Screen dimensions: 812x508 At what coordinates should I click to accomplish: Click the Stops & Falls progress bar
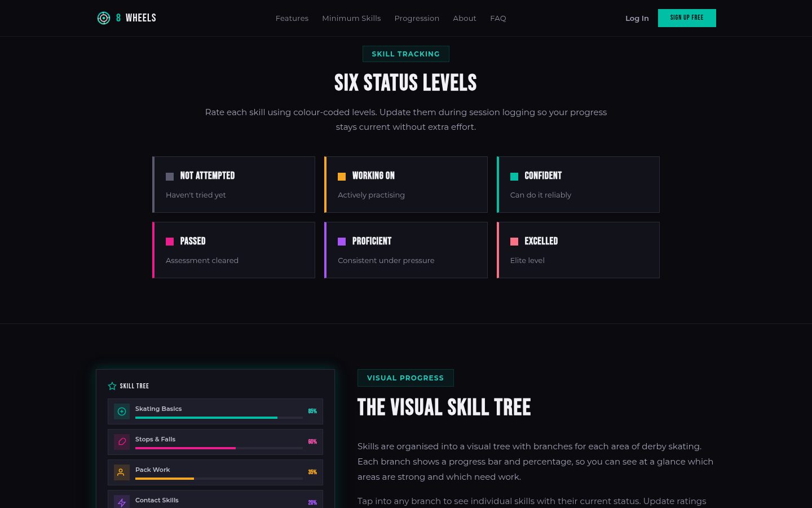point(219,448)
